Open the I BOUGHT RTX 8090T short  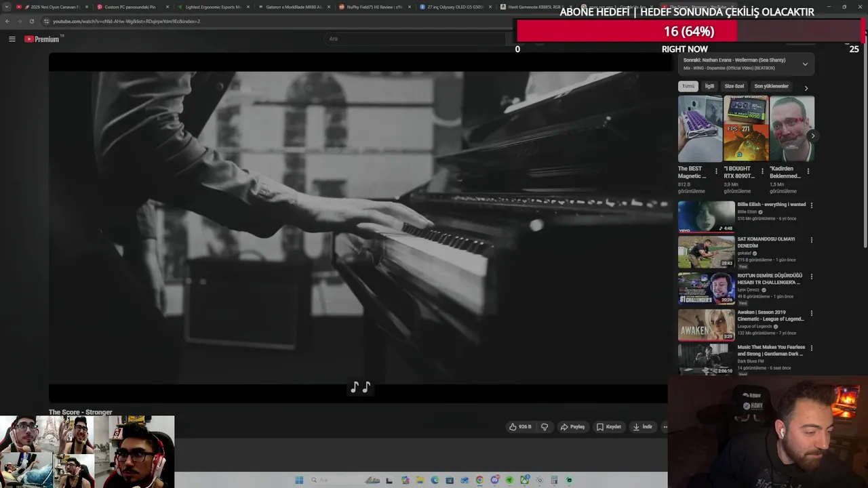746,128
